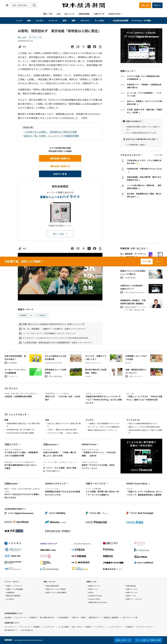Expand the 経済 navigation dropdown
167x644 pixels.
click(x=66, y=21)
